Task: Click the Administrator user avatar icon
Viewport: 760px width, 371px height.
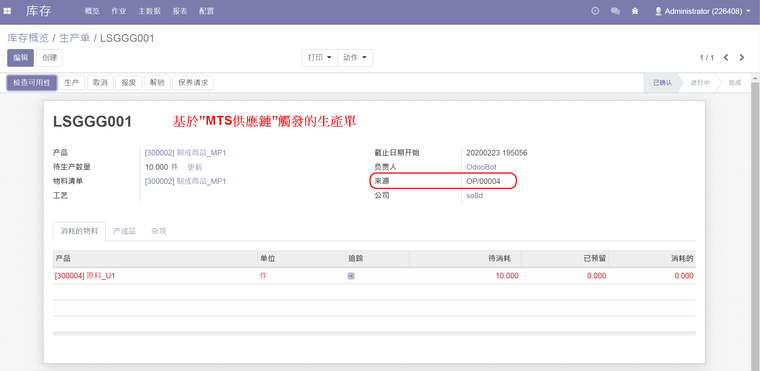Action: (x=658, y=11)
